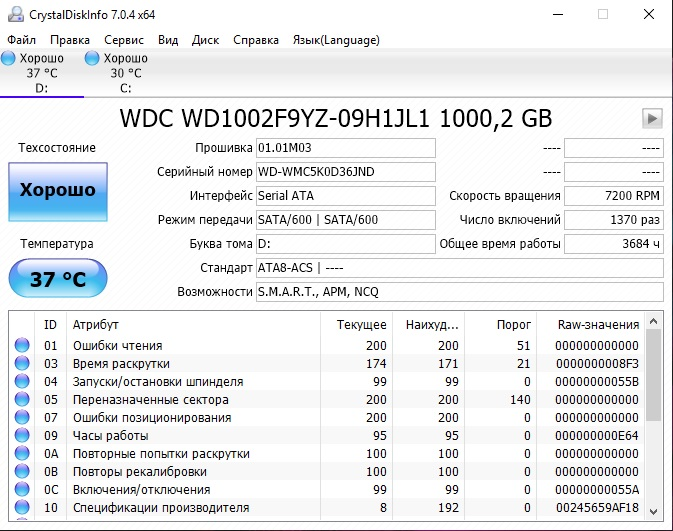Click the Raw-значения column header
The height and width of the screenshot is (531, 673).
591,325
